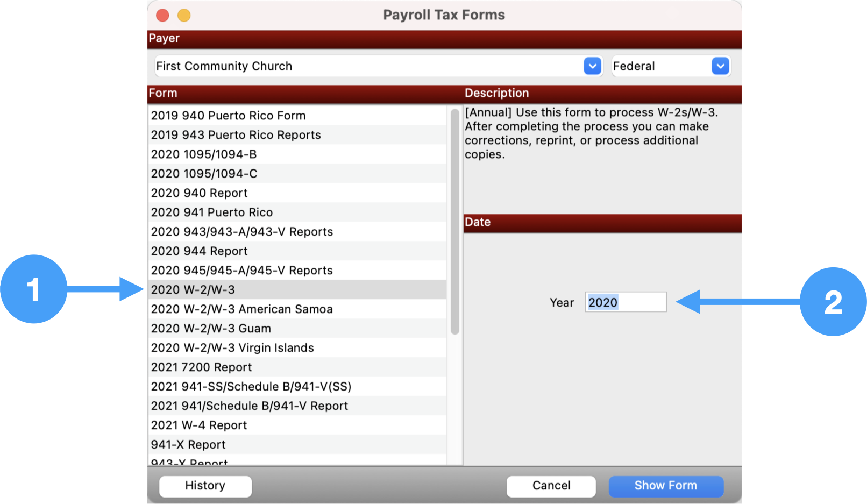Pick 2020 W-2/W-3 Guam form
867x504 pixels.
point(211,329)
